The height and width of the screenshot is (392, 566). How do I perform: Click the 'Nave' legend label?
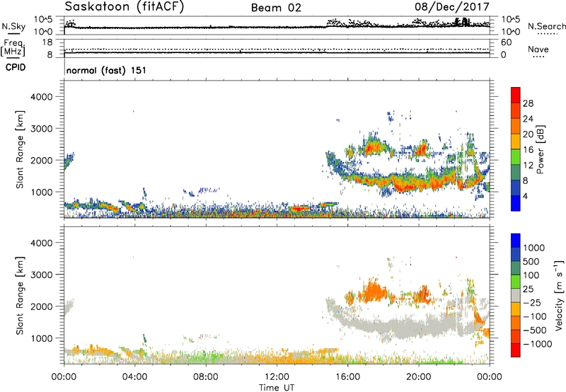(x=538, y=49)
